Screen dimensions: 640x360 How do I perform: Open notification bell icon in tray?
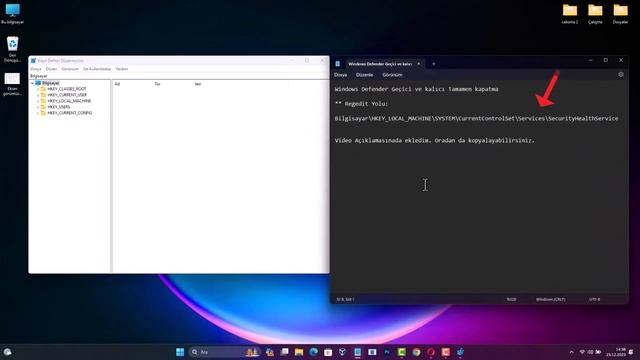(631, 352)
